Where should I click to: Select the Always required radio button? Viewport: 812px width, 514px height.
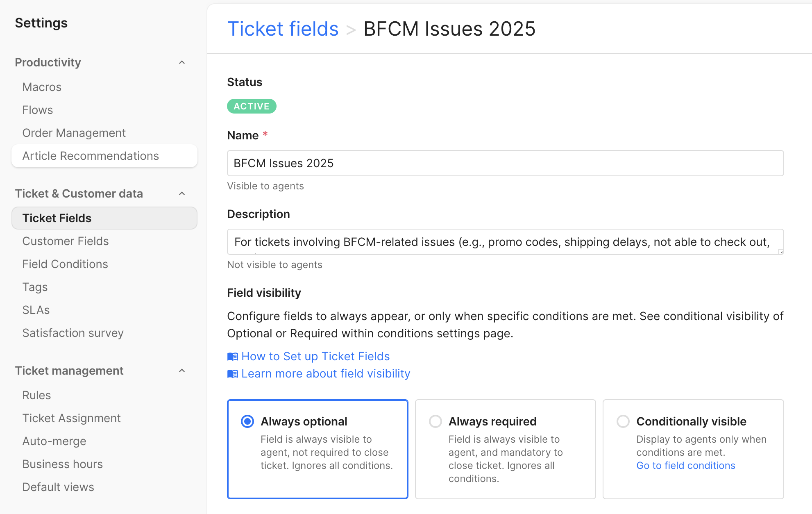point(435,421)
